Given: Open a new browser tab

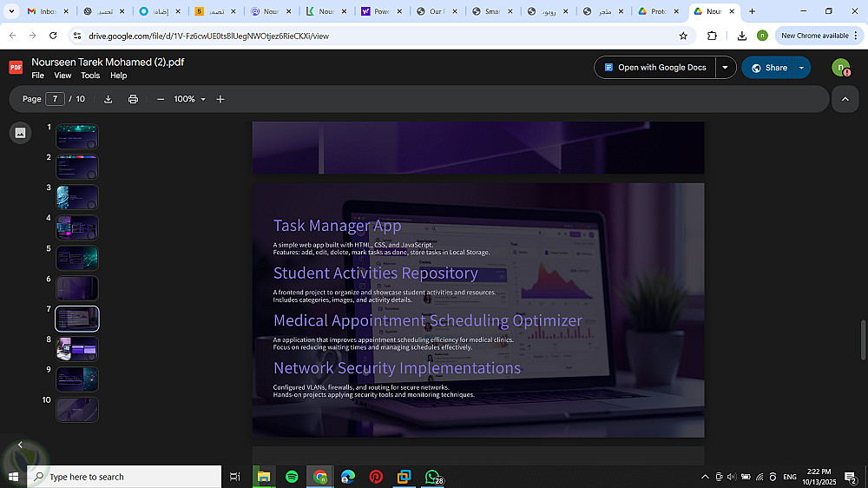Looking at the screenshot, I should click(752, 11).
